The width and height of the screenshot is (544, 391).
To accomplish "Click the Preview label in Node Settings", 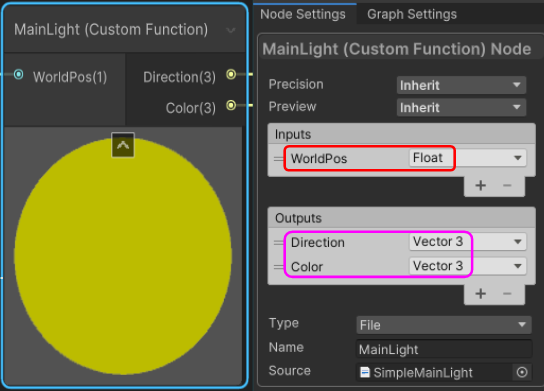I will point(292,107).
